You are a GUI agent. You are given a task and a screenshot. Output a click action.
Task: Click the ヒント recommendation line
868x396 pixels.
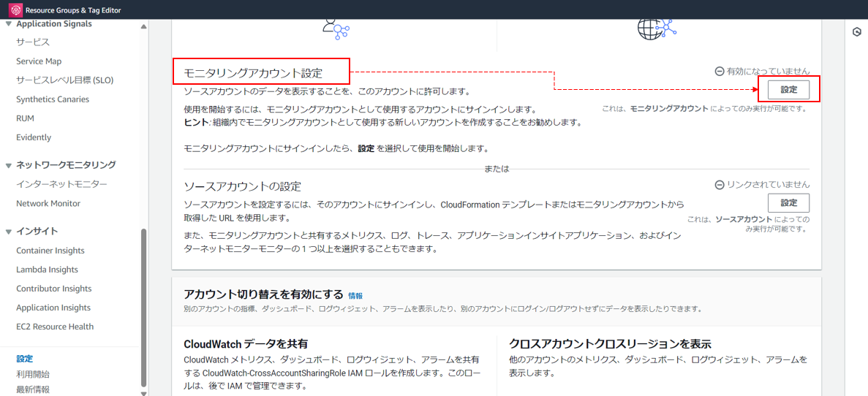[382, 123]
